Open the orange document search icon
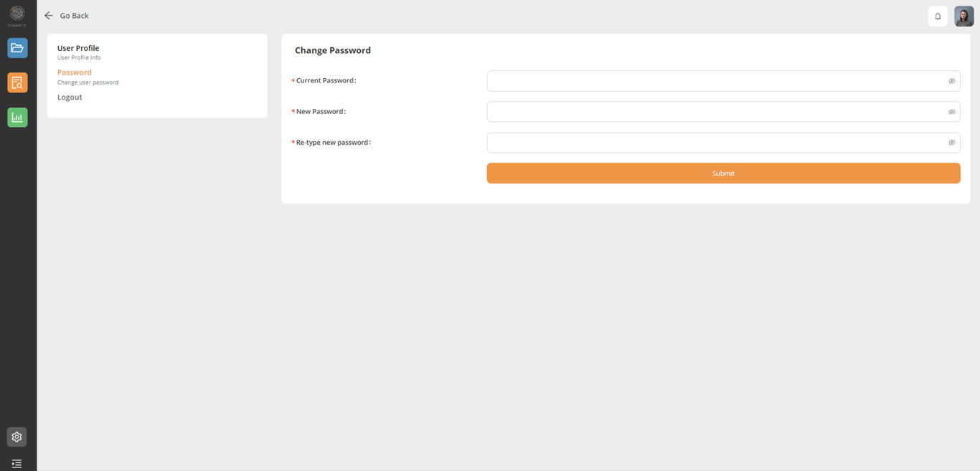Viewport: 980px width, 471px height. 17,82
